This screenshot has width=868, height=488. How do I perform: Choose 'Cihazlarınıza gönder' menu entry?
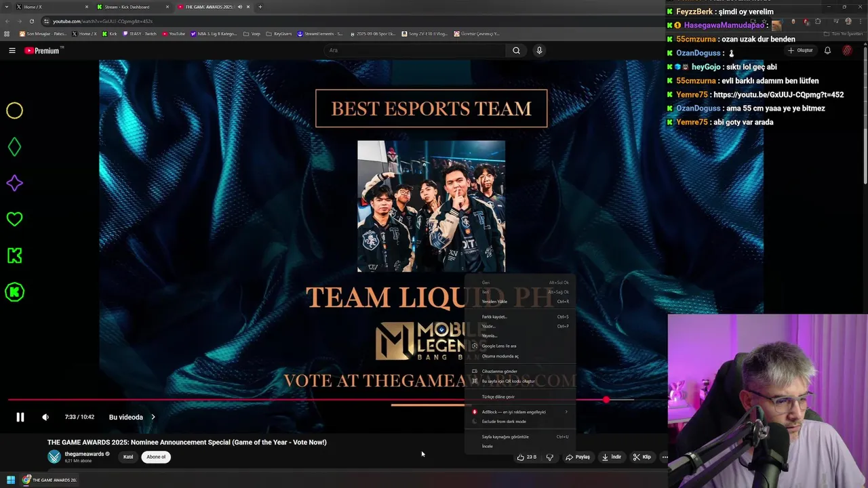click(x=521, y=371)
